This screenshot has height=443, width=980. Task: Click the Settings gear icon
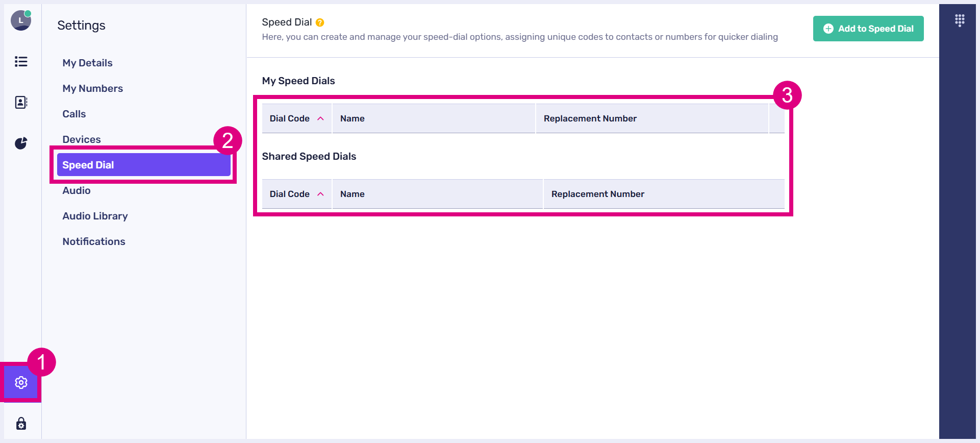[x=21, y=382]
